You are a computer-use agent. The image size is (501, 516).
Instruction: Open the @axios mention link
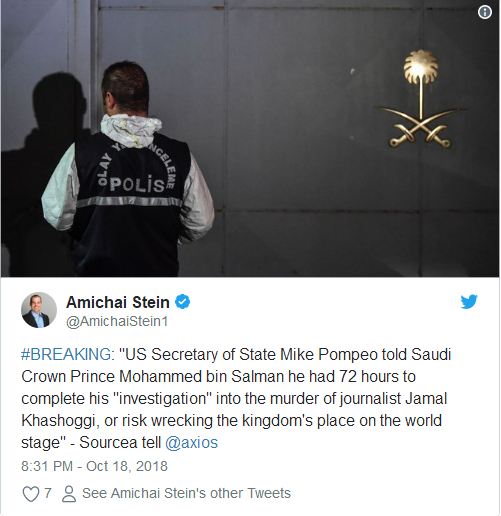click(191, 443)
